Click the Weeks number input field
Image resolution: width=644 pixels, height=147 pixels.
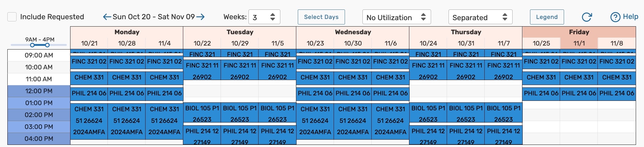pyautogui.click(x=258, y=17)
